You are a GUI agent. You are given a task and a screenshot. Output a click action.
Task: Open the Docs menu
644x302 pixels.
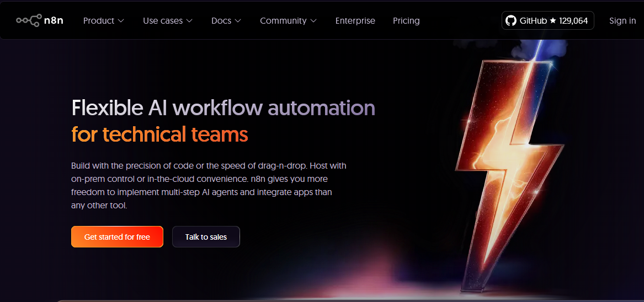pos(226,20)
